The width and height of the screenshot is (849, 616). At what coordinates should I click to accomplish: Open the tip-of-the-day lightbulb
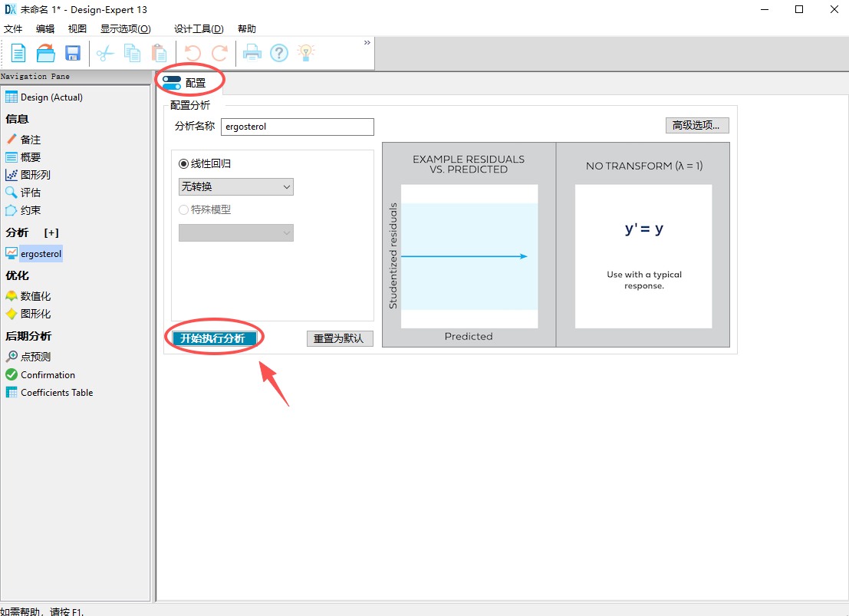click(x=306, y=52)
